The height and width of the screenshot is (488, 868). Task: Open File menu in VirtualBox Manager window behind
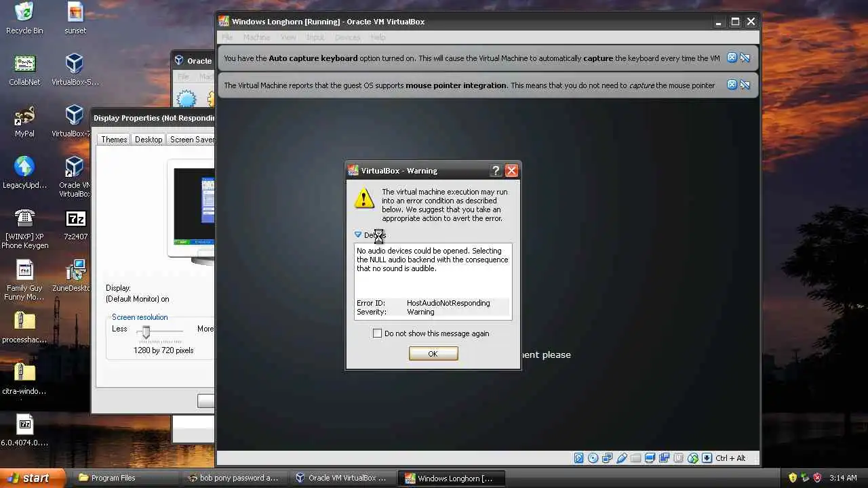(183, 77)
